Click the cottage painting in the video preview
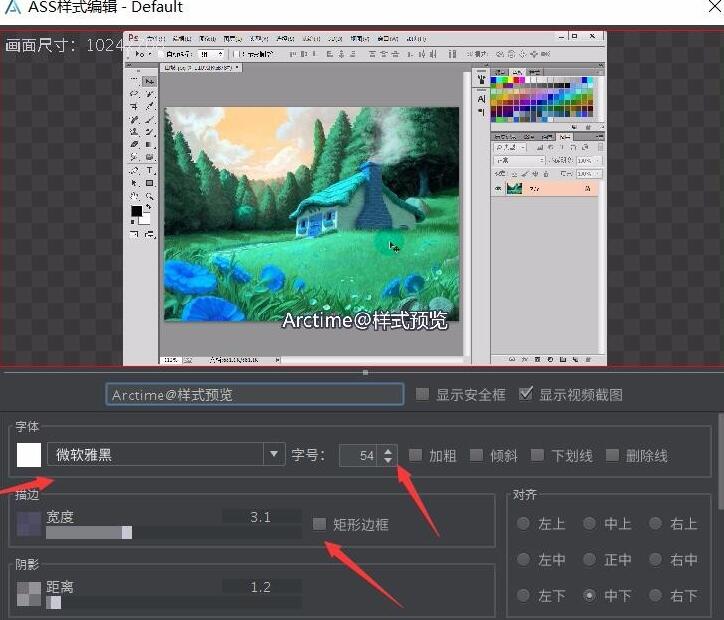The image size is (724, 620). 312,214
